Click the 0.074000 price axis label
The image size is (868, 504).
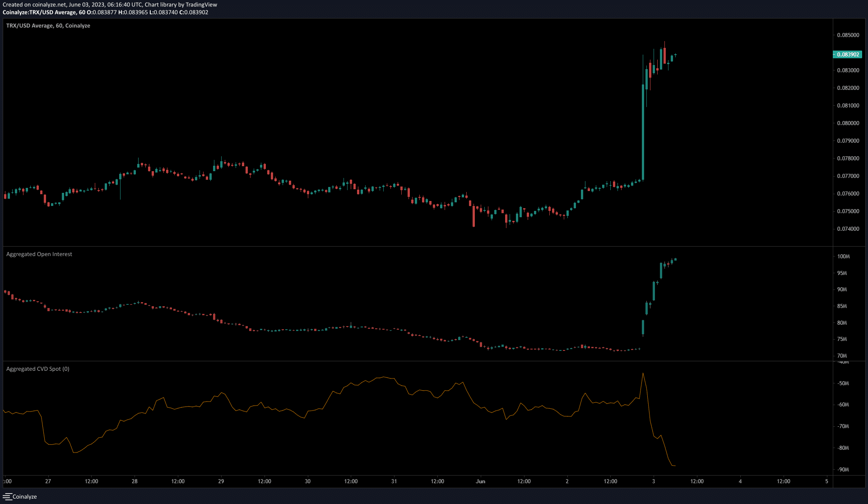coord(848,229)
